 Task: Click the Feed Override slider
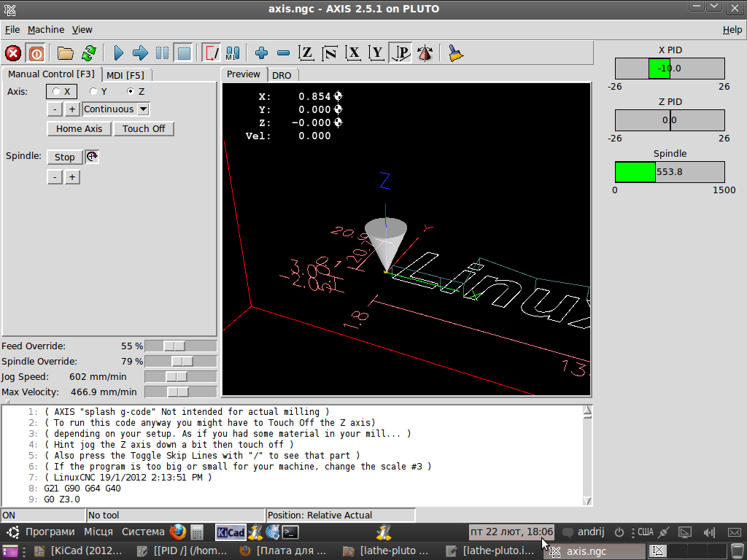174,346
